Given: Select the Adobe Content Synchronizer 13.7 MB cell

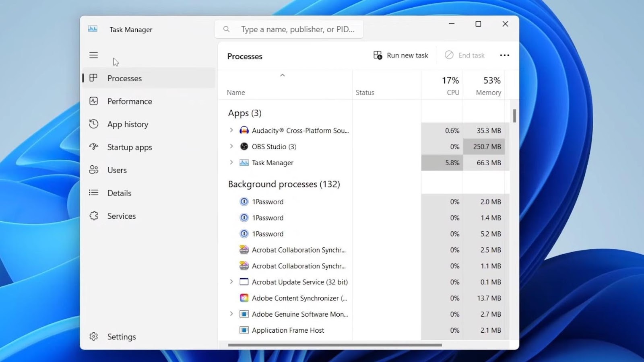Looking at the screenshot, I should [x=484, y=298].
